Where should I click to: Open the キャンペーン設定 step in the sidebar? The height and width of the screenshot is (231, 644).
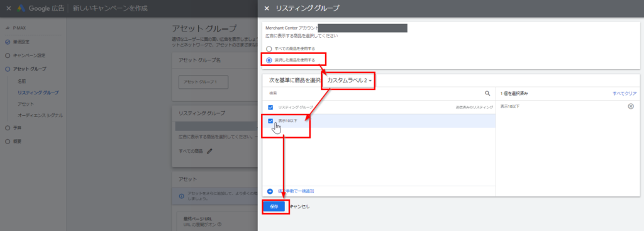click(x=28, y=55)
